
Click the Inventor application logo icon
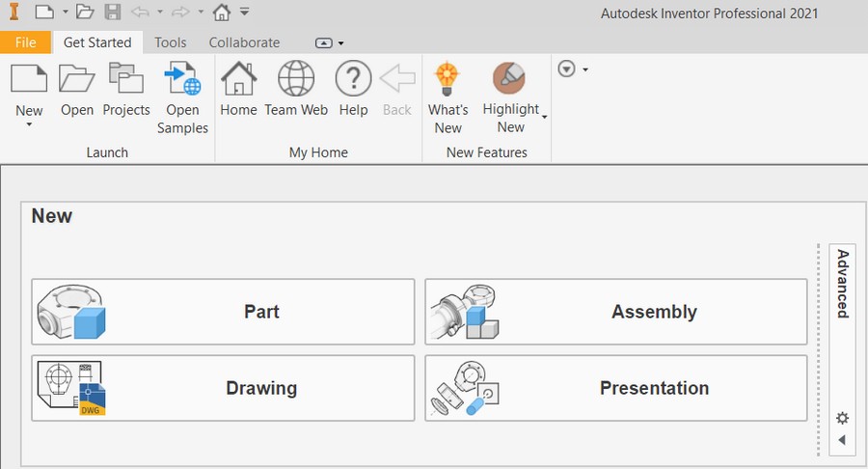click(x=14, y=12)
